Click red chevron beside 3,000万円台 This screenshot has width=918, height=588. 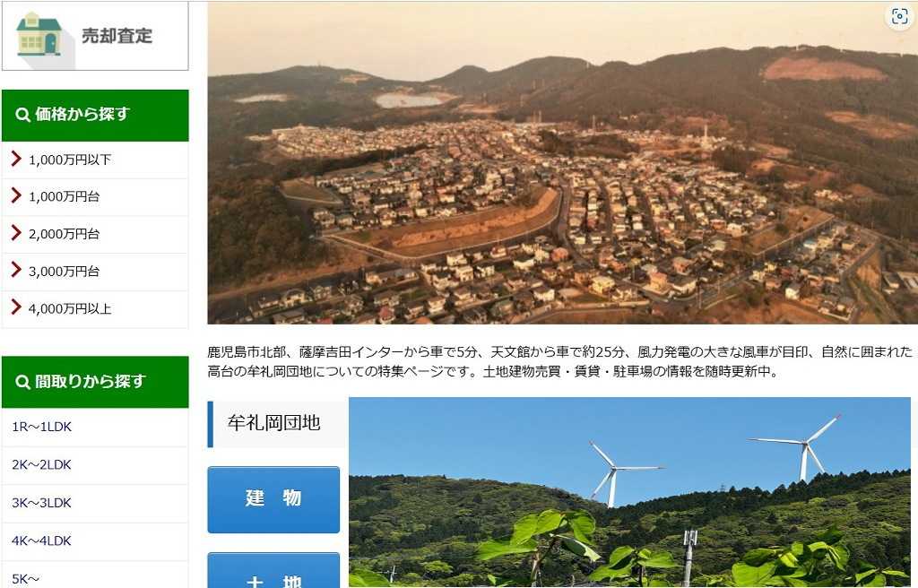click(x=16, y=271)
